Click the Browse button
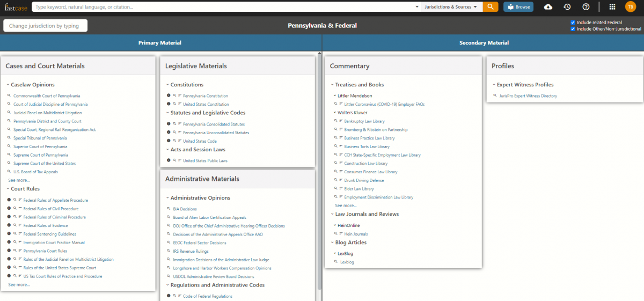The width and height of the screenshot is (644, 301). [518, 7]
